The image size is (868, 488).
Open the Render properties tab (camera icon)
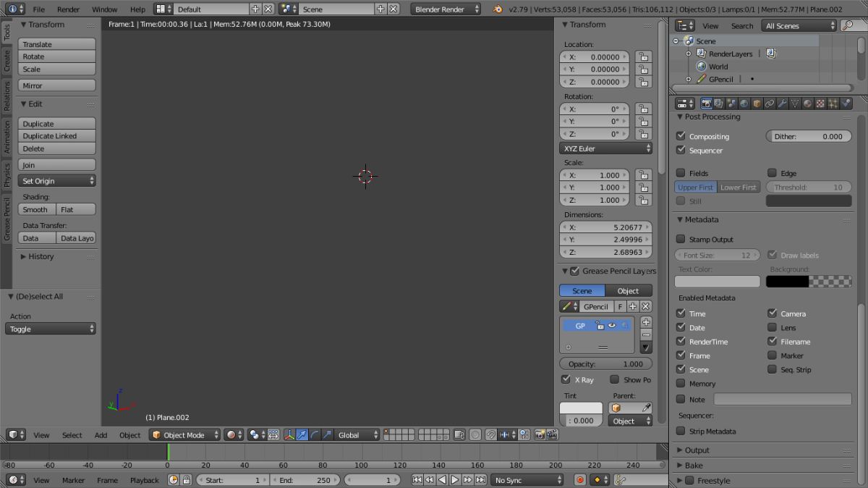point(707,104)
